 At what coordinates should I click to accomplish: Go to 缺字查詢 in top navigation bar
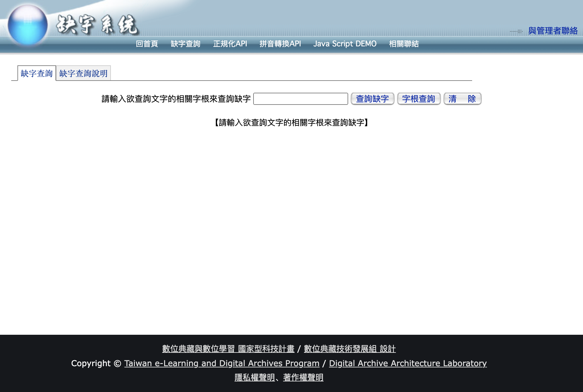click(x=185, y=44)
